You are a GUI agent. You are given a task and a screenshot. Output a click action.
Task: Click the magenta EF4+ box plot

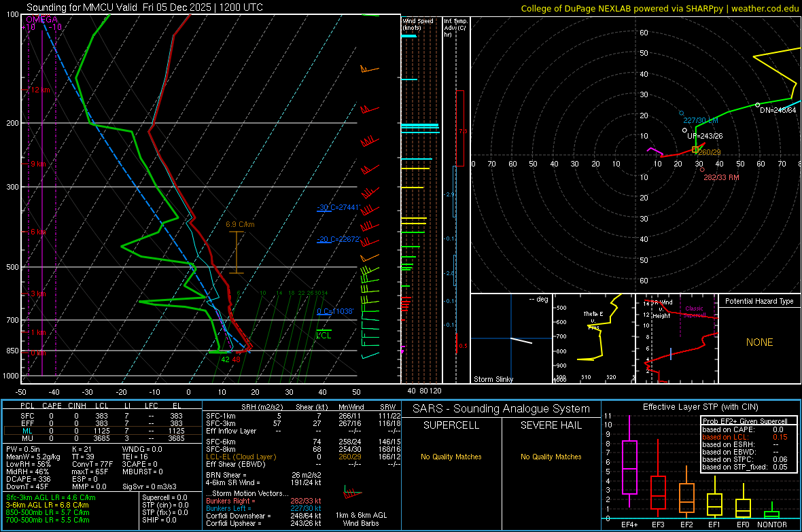point(629,462)
